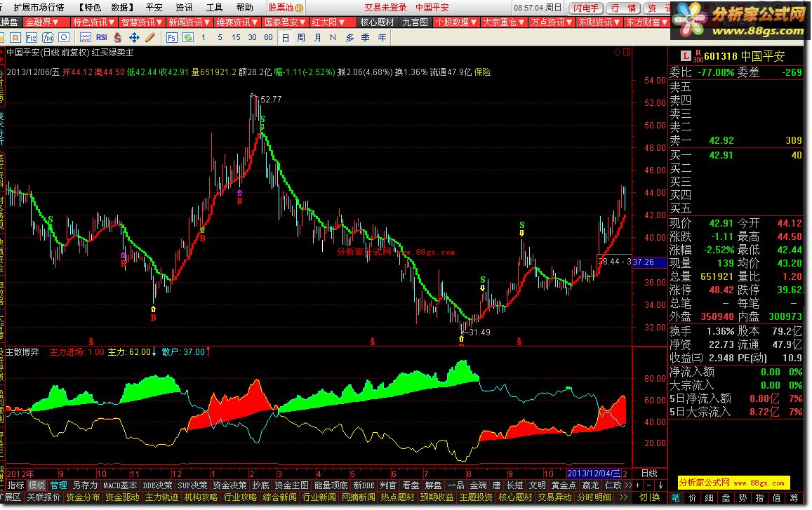Click the 笔 tab in quote panel footer
Image resolution: width=812 pixels, height=510 pixels.
click(676, 497)
